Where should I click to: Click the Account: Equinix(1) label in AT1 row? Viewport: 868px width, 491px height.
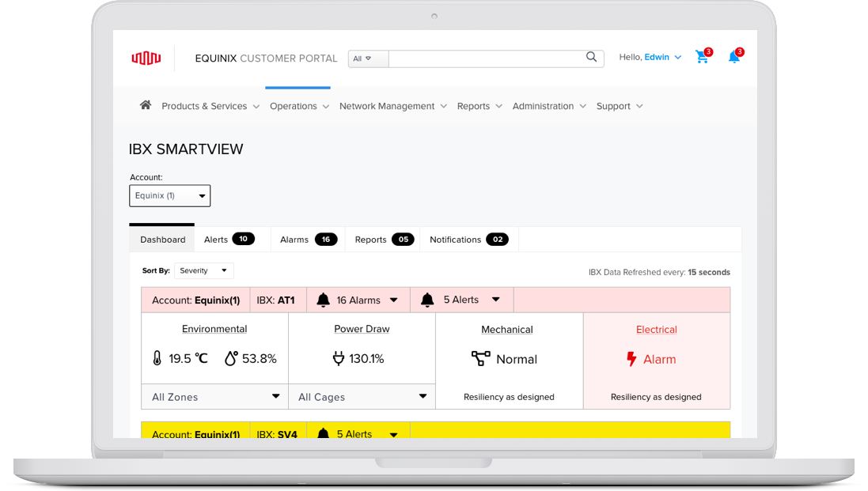[x=196, y=300]
